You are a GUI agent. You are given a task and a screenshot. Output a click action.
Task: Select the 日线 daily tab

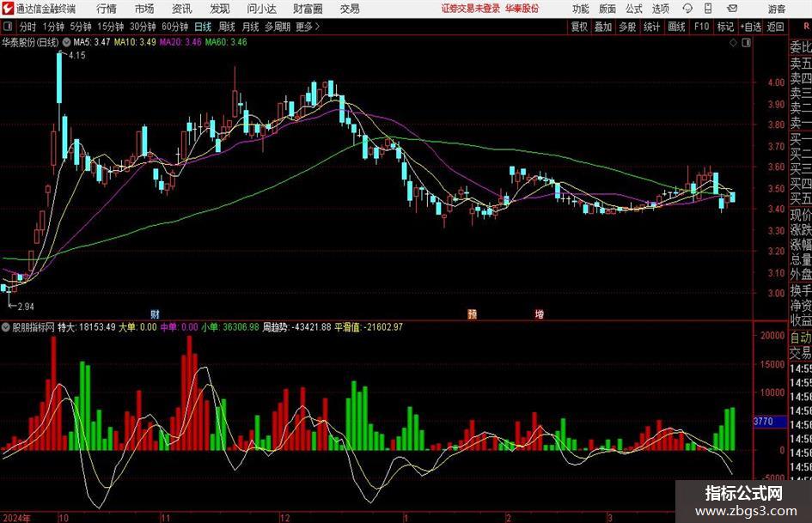pos(203,27)
